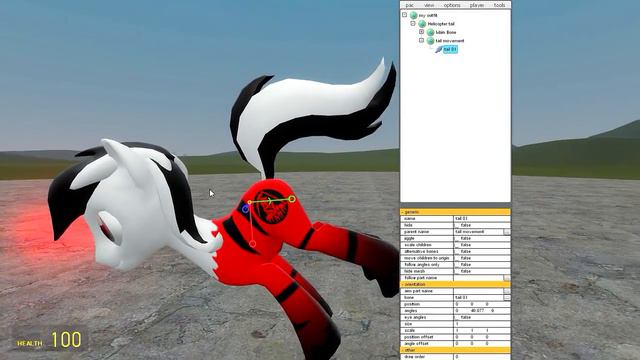Click the draw order value field
640x360 pixels.
point(482,356)
